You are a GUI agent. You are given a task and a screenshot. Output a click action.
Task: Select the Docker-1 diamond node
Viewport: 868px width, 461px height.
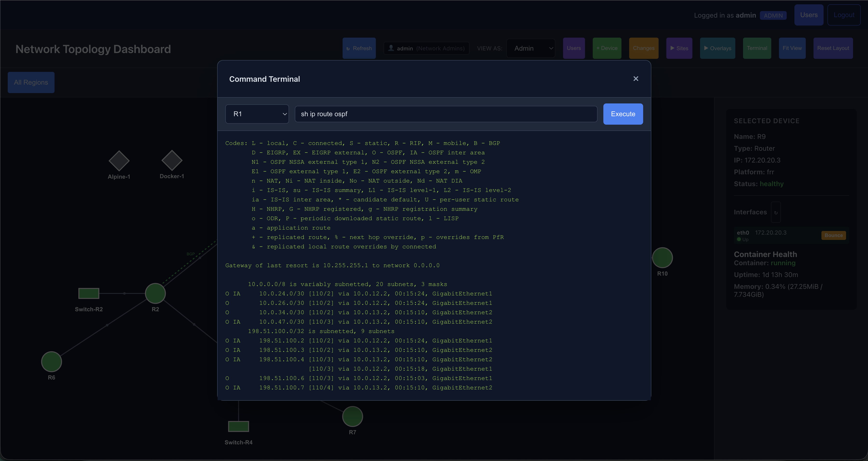point(172,160)
